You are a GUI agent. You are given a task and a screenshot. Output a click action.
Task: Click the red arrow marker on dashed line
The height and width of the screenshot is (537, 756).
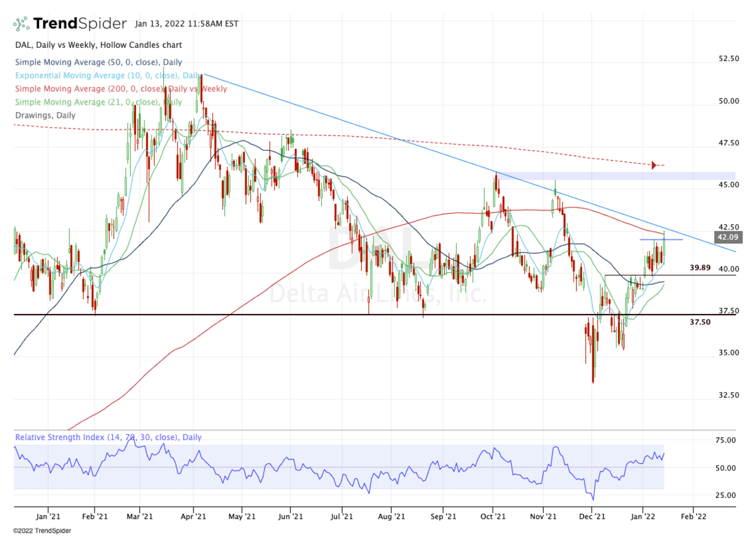[x=654, y=165]
